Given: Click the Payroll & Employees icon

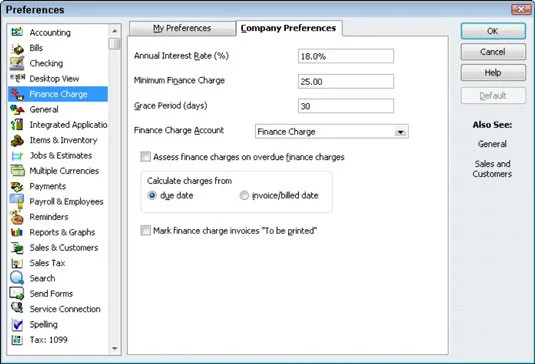Looking at the screenshot, I should point(17,201).
